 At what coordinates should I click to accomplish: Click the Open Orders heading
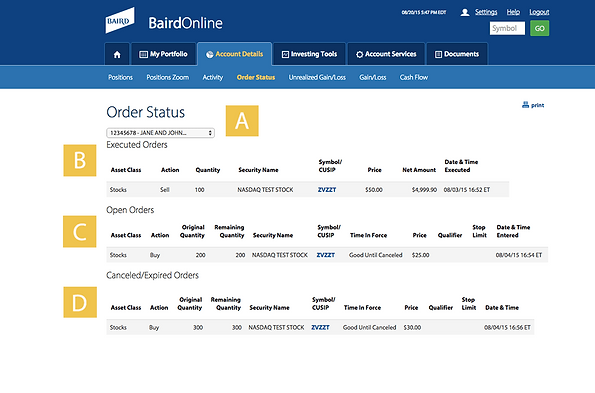[130, 210]
